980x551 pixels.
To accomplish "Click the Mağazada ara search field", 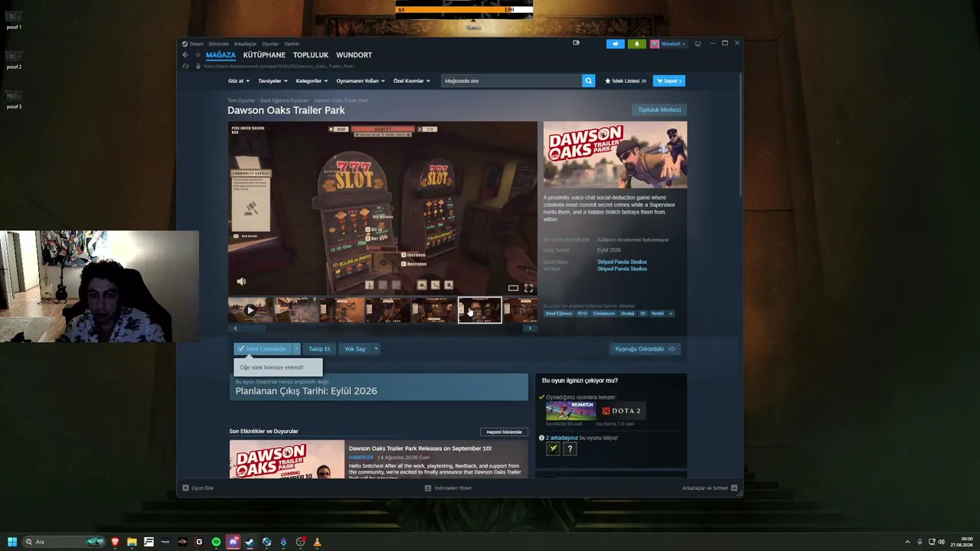I will 511,80.
